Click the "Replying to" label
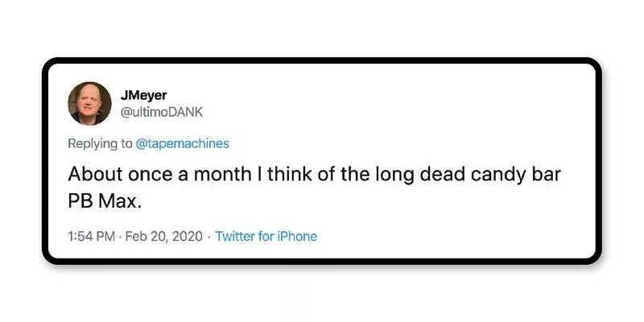Viewport: 644px width, 322px height. 99,143
